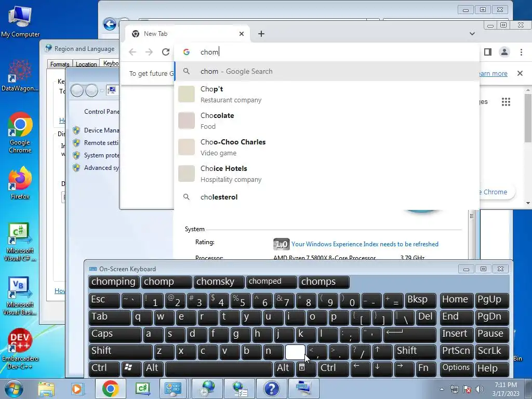Click the Esc key on keyboard

104,300
